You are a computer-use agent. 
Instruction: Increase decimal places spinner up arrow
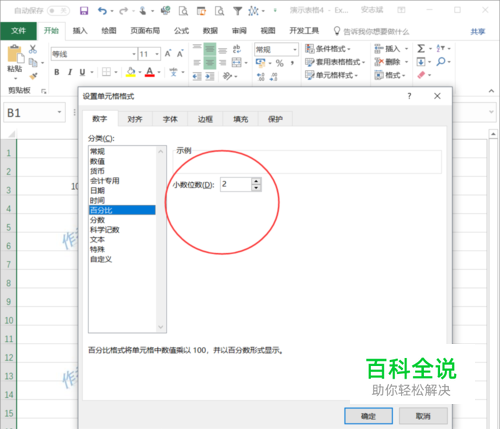point(256,181)
